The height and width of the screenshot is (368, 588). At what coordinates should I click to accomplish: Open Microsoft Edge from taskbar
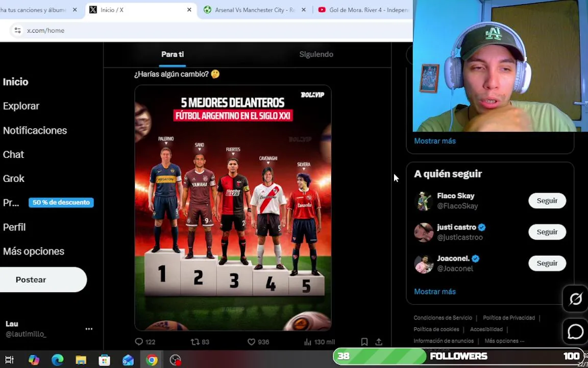click(57, 360)
